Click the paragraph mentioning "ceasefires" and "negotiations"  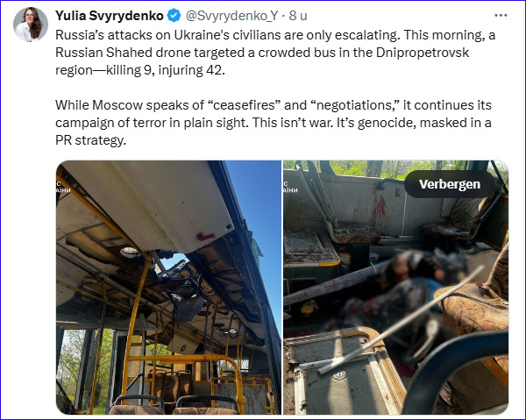click(x=274, y=123)
